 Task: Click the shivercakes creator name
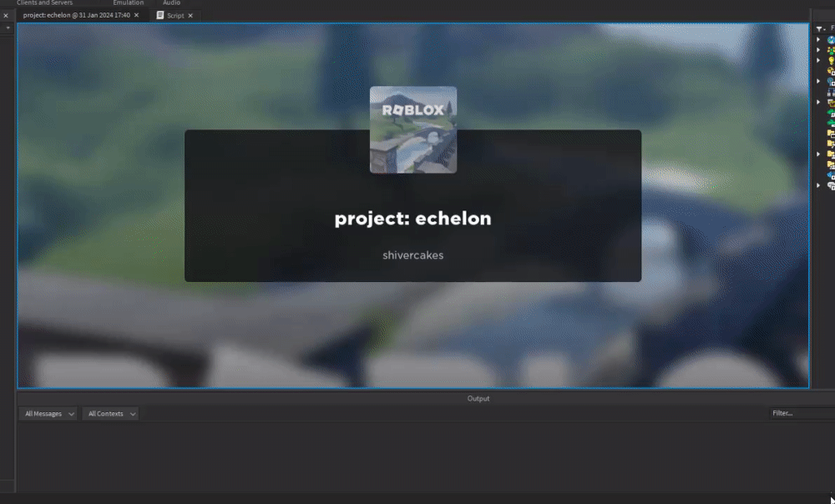pos(412,255)
